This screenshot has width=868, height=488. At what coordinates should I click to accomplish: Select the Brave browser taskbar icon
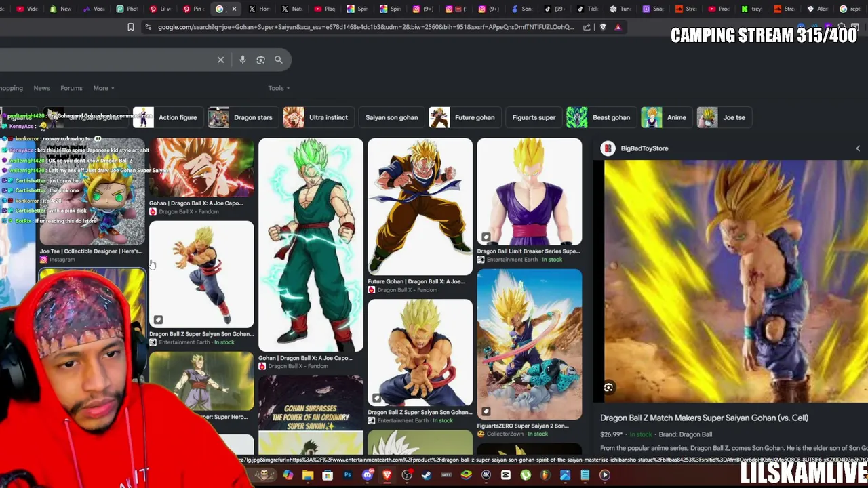(387, 475)
